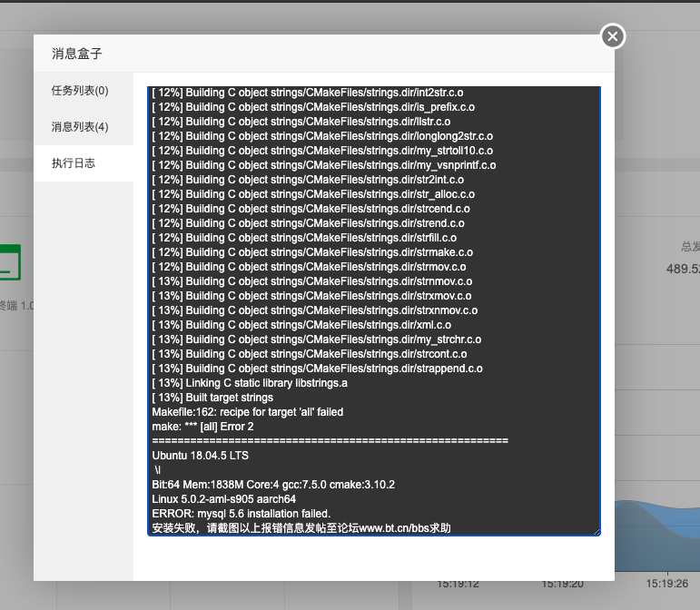Click the 'make: *** [all] Error 2' line
The image size is (700, 610).
202,427
